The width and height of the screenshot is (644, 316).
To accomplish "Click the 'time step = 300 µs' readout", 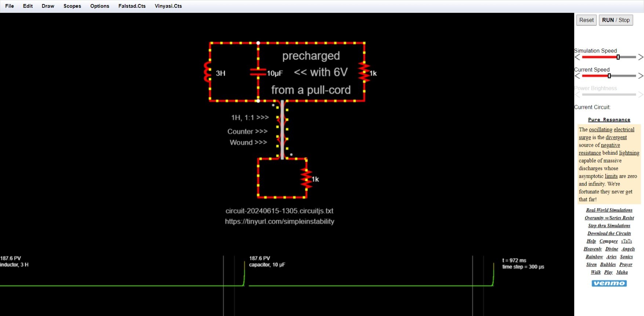I will (523, 267).
